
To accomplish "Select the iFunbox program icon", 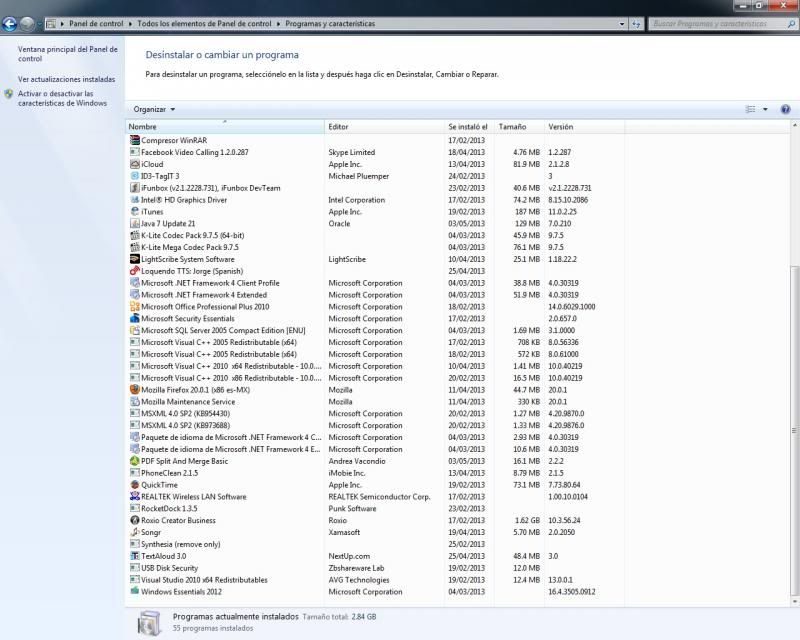I will [135, 187].
